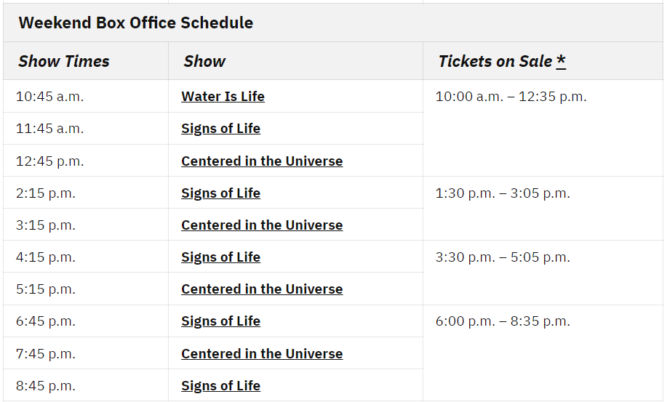667x402 pixels.
Task: Select the Weekend Box Office Schedule heading
Action: [x=136, y=23]
